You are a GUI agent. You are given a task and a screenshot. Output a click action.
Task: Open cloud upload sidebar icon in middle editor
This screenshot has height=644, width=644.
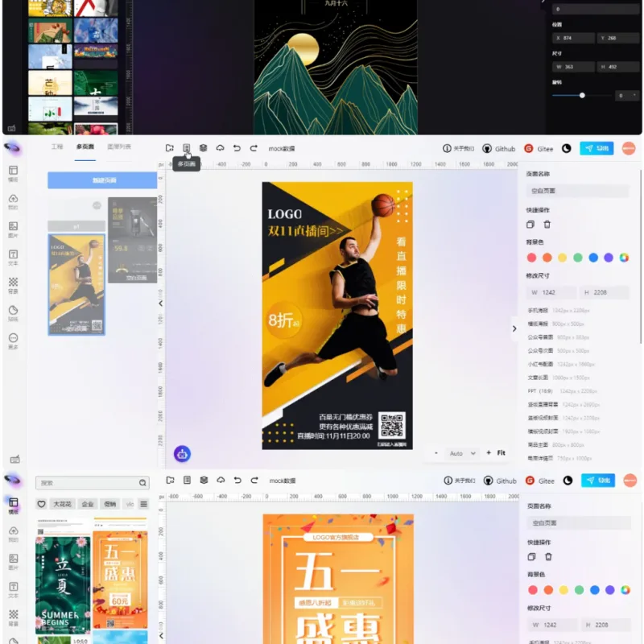pos(13,202)
